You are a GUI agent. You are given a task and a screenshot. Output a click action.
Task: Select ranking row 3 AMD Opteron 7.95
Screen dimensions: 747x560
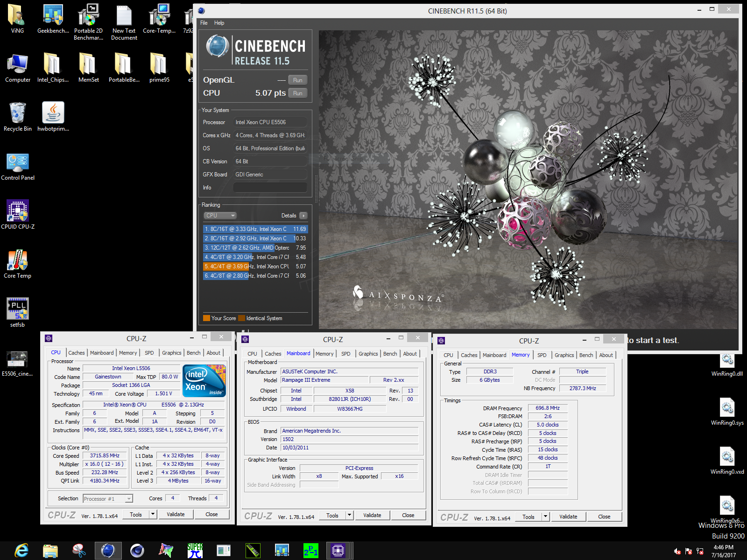255,248
